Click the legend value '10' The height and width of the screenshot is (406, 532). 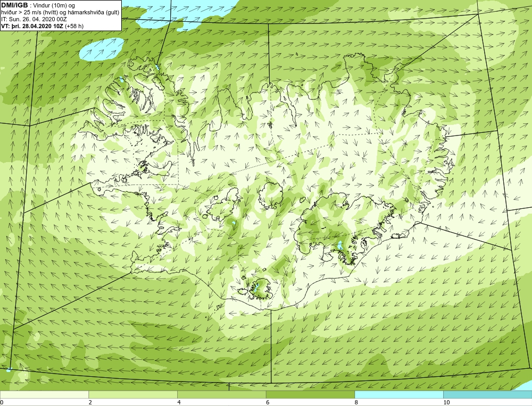tap(446, 403)
